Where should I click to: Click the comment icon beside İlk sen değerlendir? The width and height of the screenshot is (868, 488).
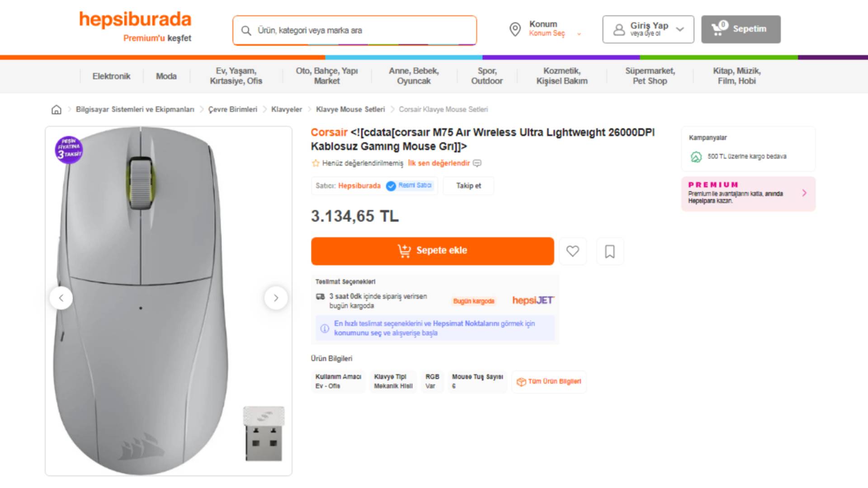tap(477, 163)
